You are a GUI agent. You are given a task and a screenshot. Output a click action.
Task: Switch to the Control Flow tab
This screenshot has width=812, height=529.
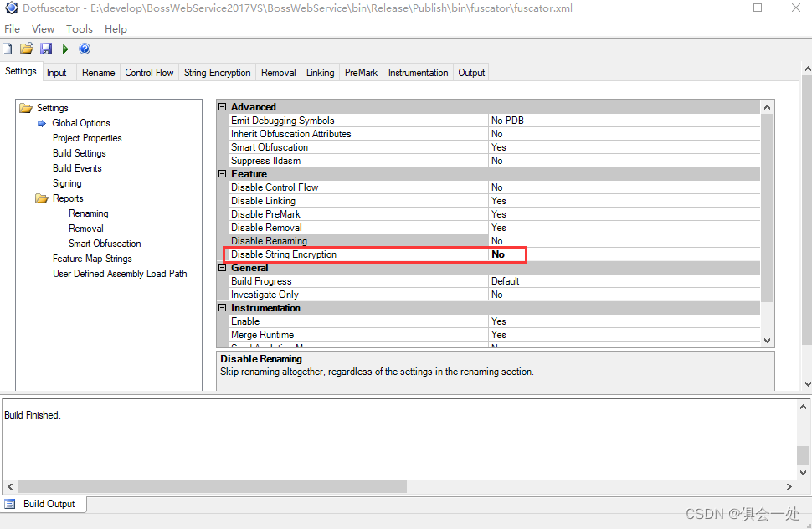(149, 73)
